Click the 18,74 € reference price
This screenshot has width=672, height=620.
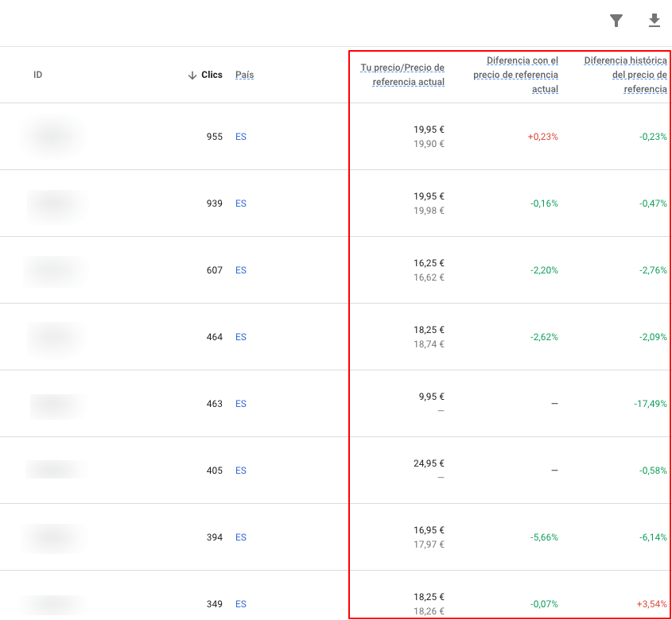click(x=429, y=344)
